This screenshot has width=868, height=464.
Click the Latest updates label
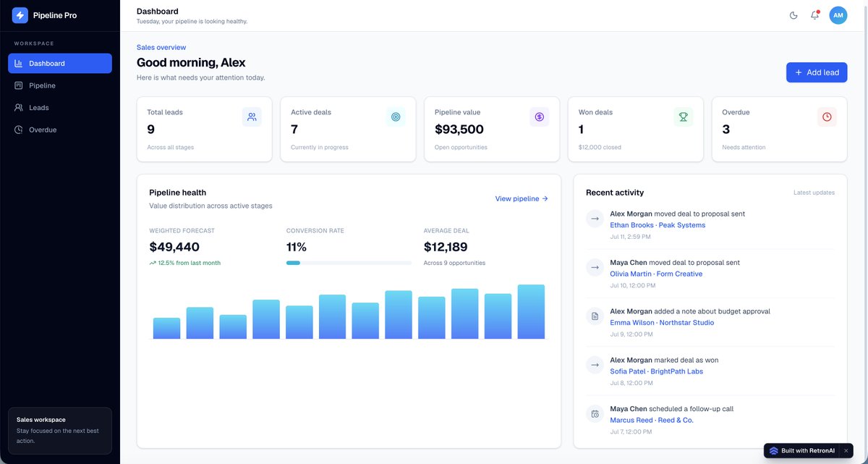point(814,193)
